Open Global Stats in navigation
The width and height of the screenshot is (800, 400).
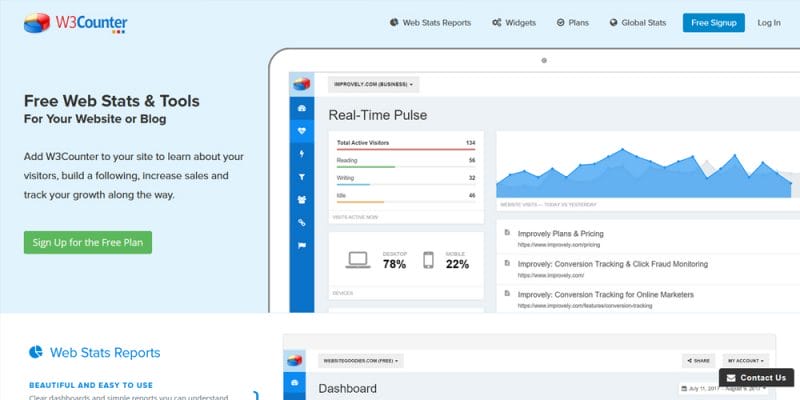(x=638, y=22)
